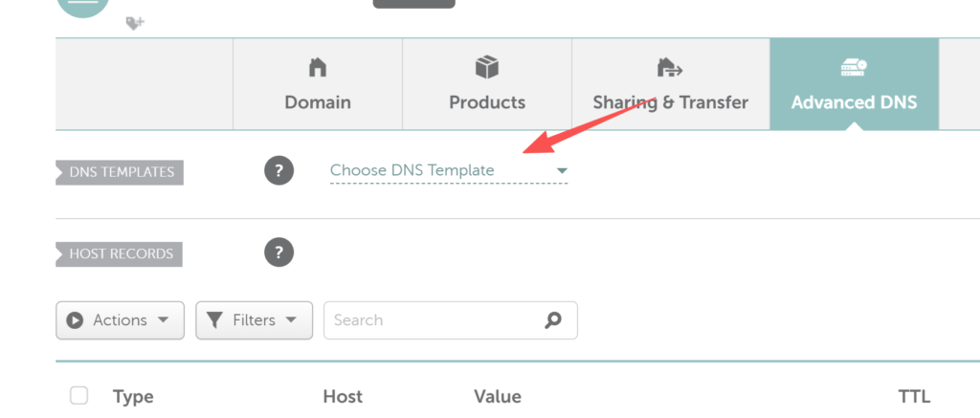The image size is (980, 418).
Task: Click the Search host records field
Action: click(x=450, y=320)
